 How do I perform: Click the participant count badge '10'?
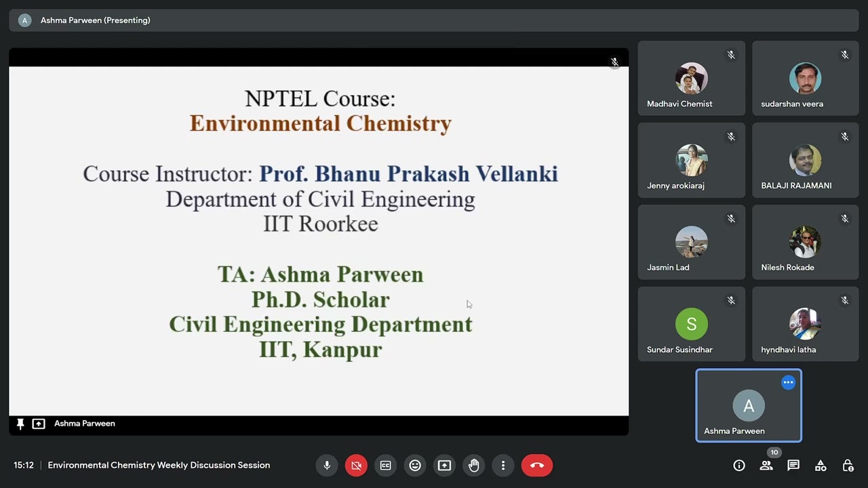tap(774, 453)
